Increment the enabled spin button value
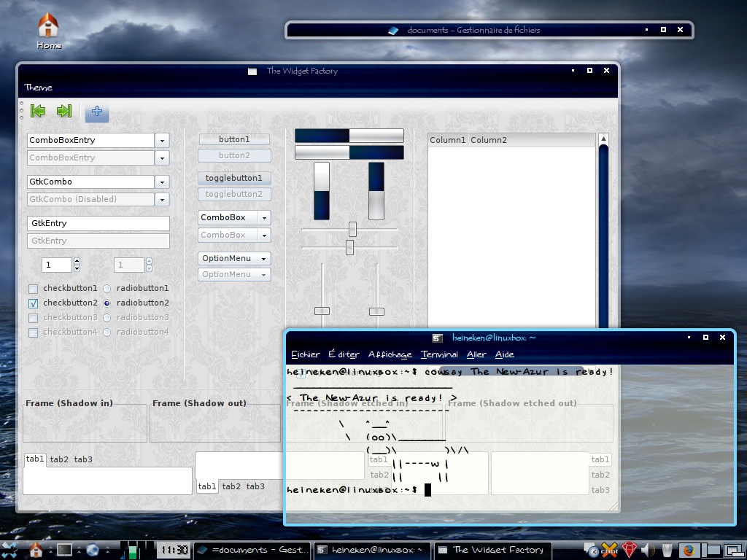 (x=77, y=262)
